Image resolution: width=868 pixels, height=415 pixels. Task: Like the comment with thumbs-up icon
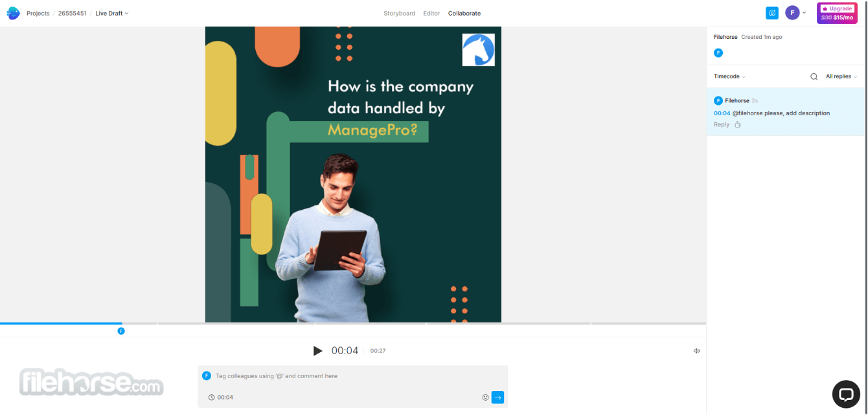[738, 124]
